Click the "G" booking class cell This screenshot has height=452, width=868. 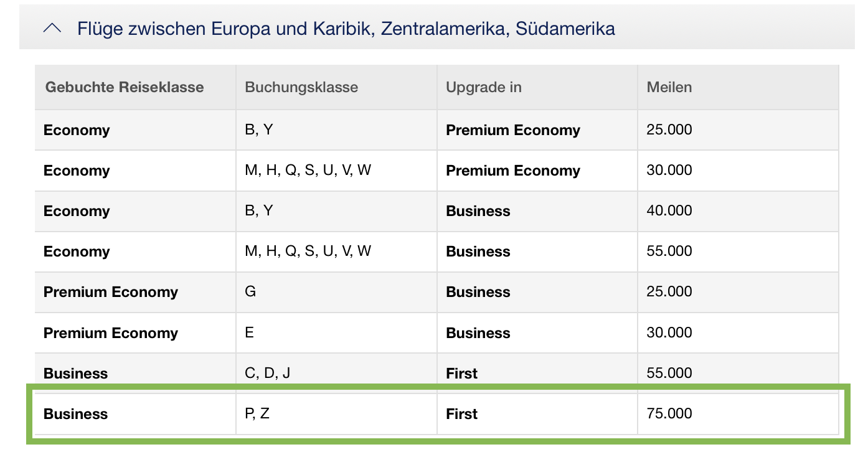tap(250, 291)
